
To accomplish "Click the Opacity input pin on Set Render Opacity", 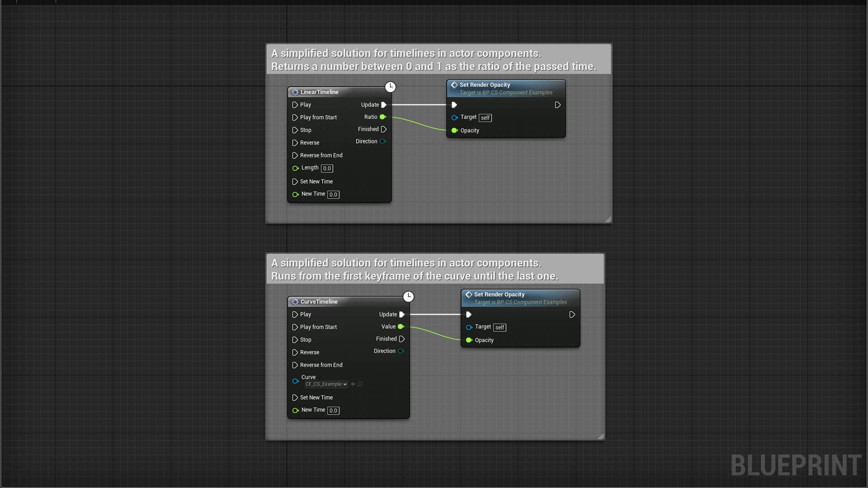I will [454, 131].
